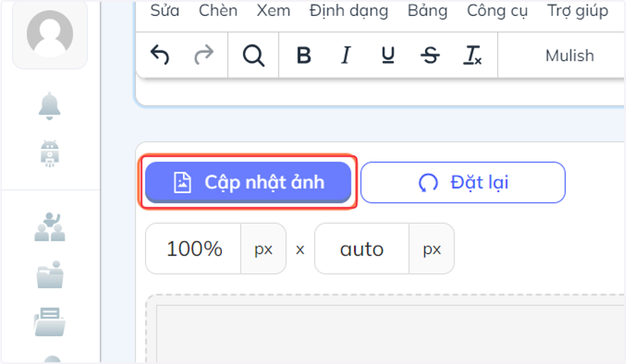Open the Công cụ menu
626x364 pixels.
click(497, 10)
